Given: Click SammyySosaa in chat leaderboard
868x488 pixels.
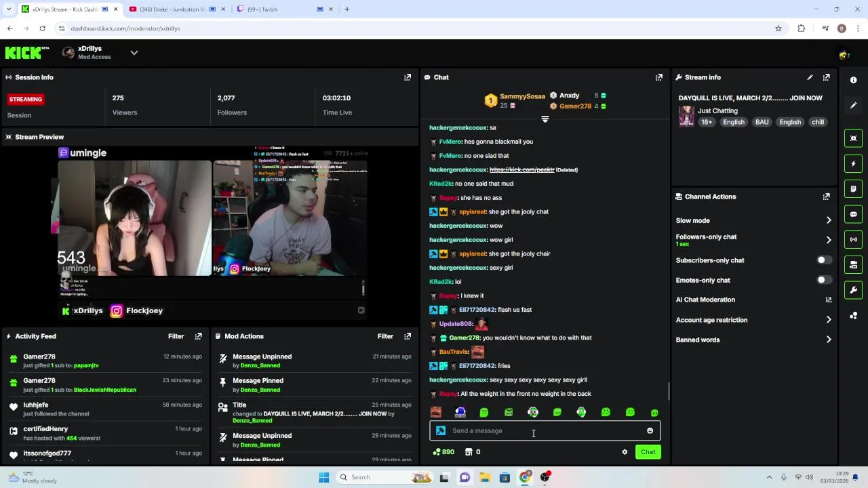Looking at the screenshot, I should (522, 96).
